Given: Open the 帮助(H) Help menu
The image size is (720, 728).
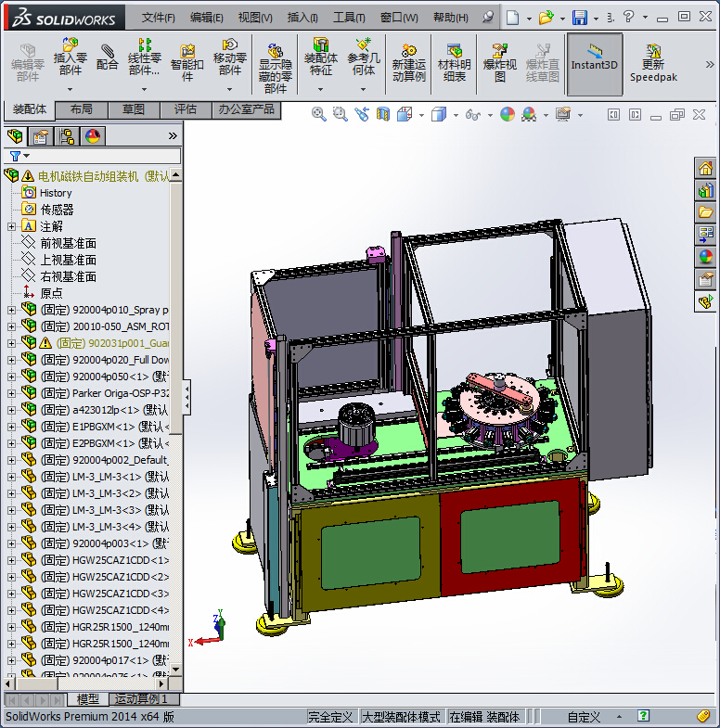Looking at the screenshot, I should [451, 18].
